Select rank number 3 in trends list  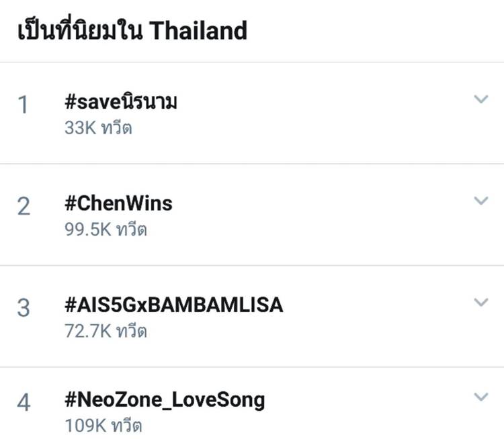(x=24, y=308)
